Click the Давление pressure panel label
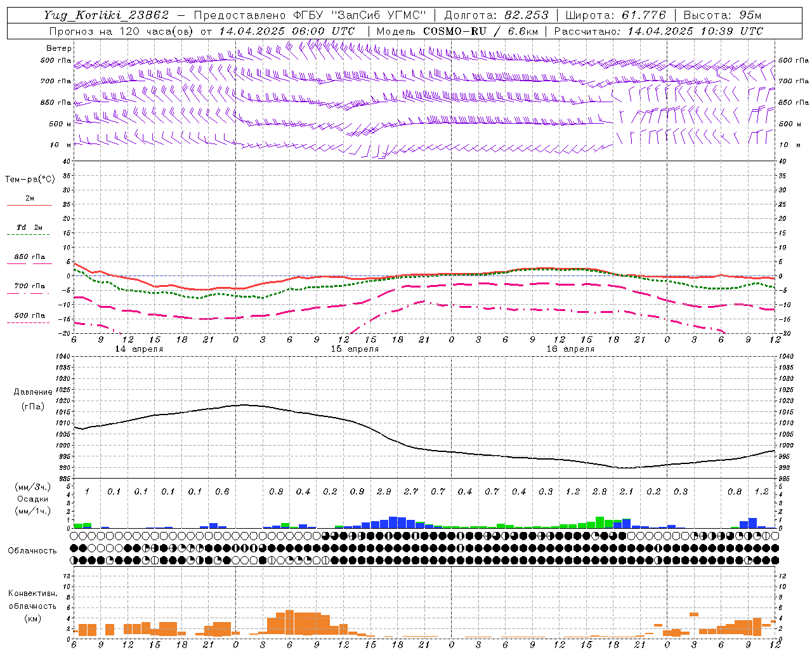 coord(33,392)
